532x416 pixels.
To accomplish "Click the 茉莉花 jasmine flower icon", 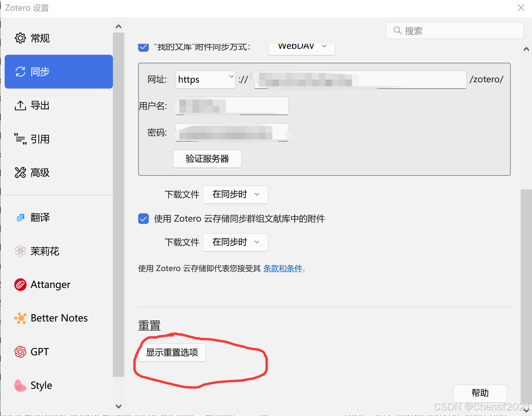I will tap(20, 251).
